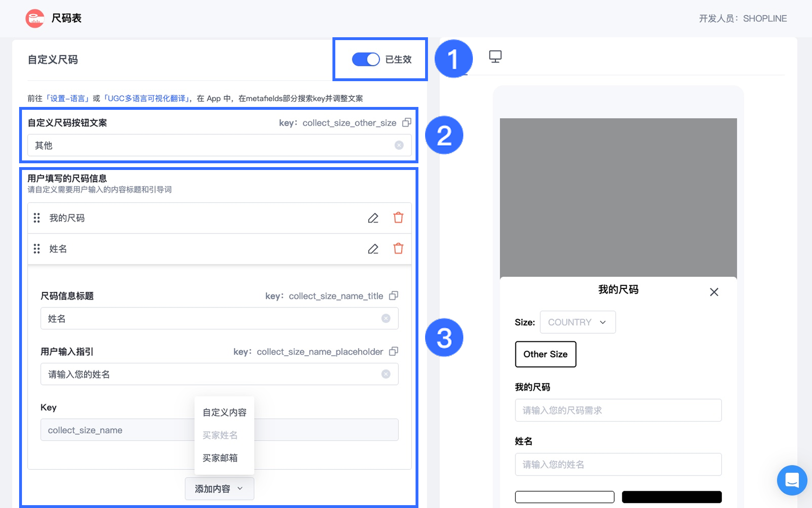Select 自定义内容 from the add menu

[224, 412]
